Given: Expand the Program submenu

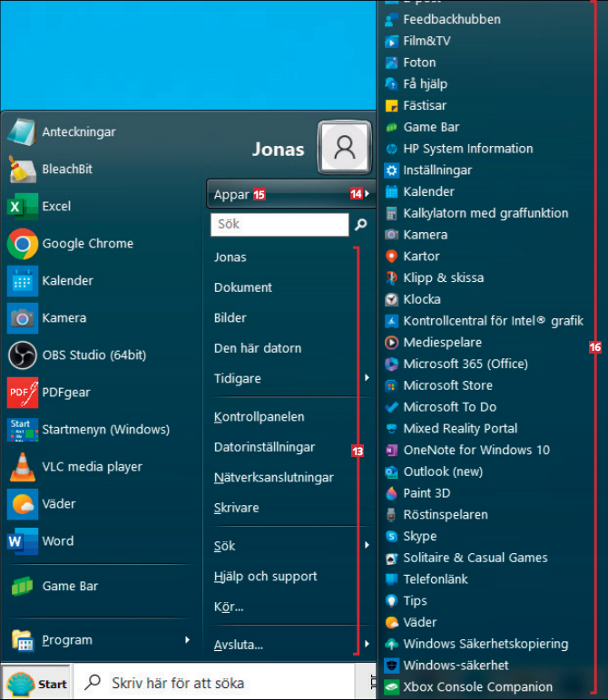Looking at the screenshot, I should (187, 640).
